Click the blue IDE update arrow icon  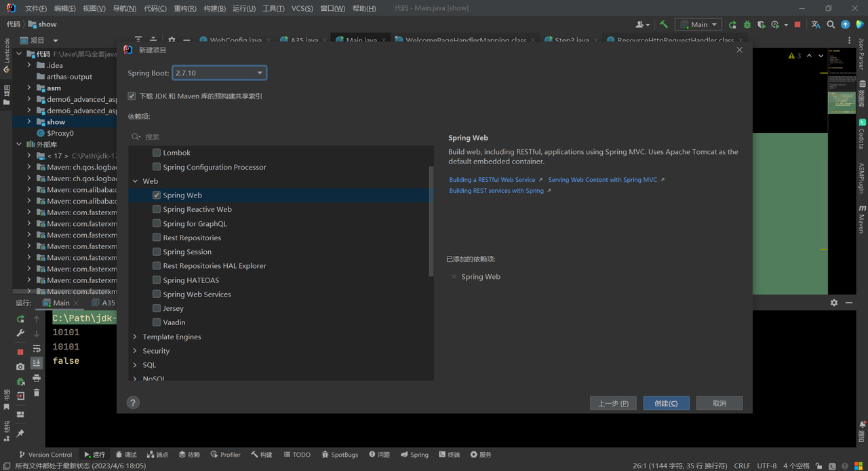coord(845,24)
